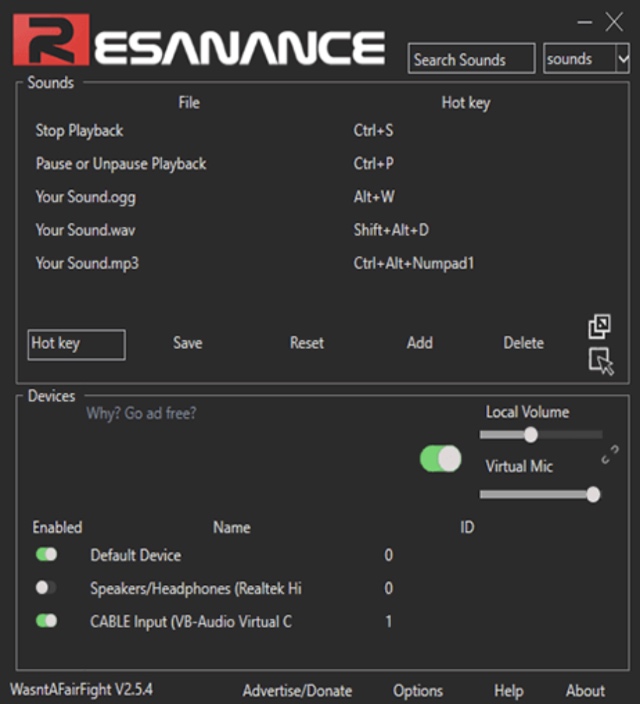Turn off the large green Virtual Mic switch

pos(440,459)
